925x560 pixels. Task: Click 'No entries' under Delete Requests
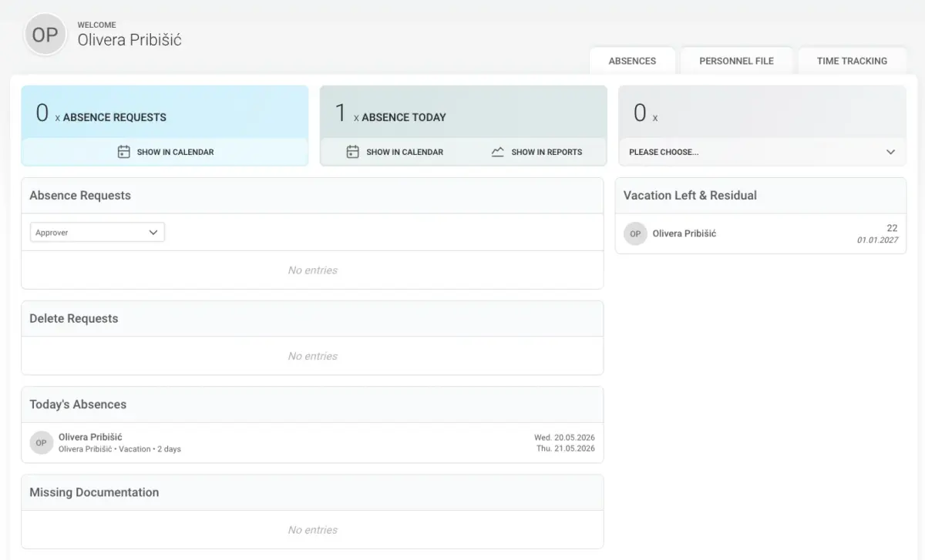tap(312, 356)
